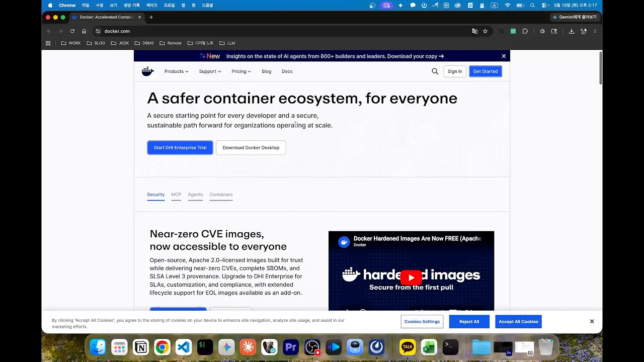Click Reject All cookies
Image resolution: width=644 pixels, height=362 pixels.
[x=469, y=322]
